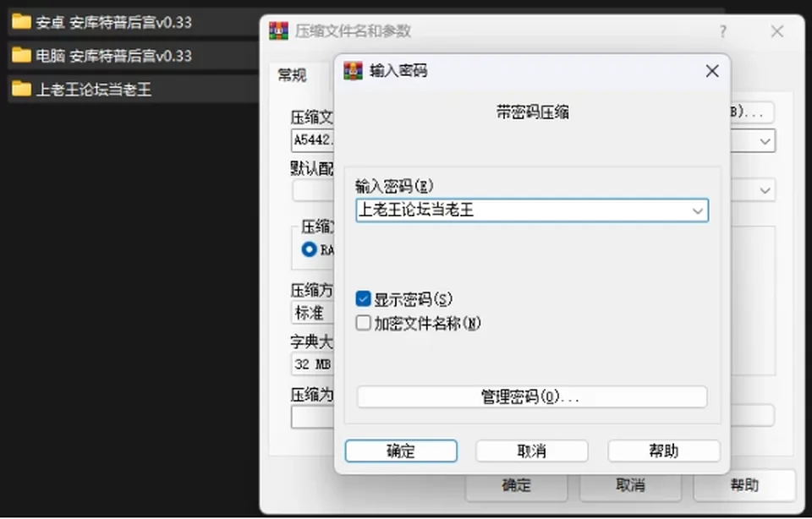Close the 输入密码 dialog
Screen dimensions: 812x519
[x=712, y=71]
